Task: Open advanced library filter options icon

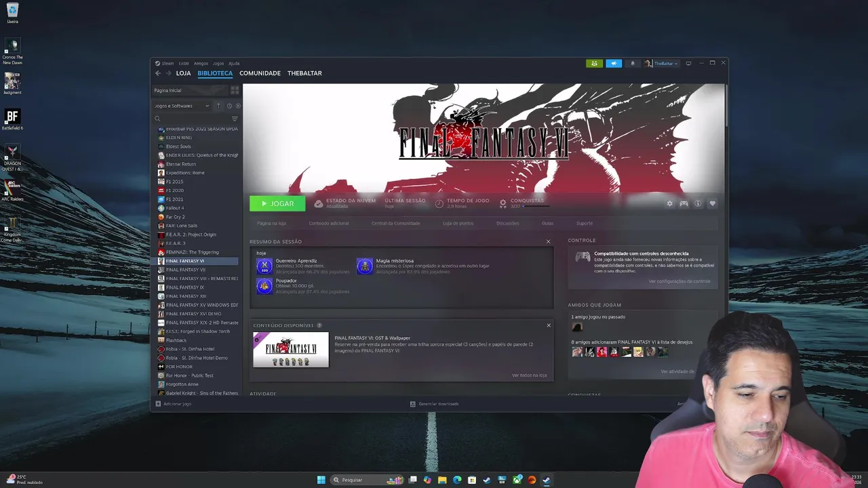Action: click(235, 119)
